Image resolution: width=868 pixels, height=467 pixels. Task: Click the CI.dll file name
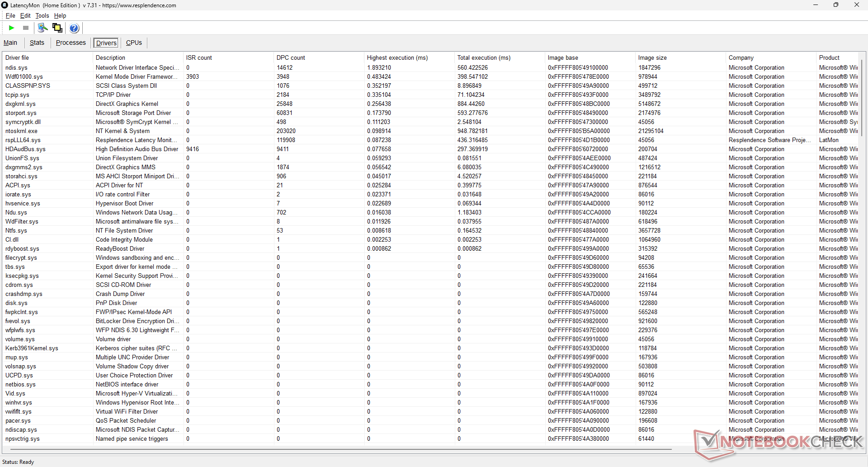[x=12, y=239]
